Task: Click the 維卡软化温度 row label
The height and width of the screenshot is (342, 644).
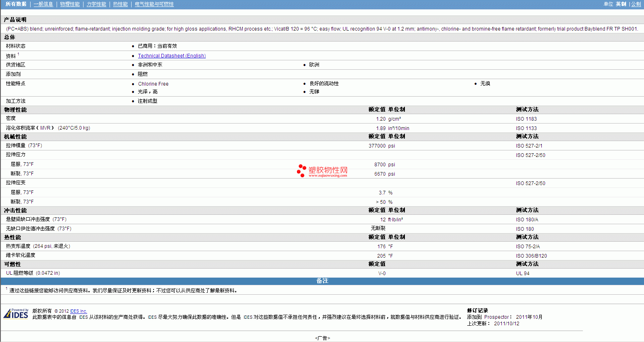Action: (20, 255)
